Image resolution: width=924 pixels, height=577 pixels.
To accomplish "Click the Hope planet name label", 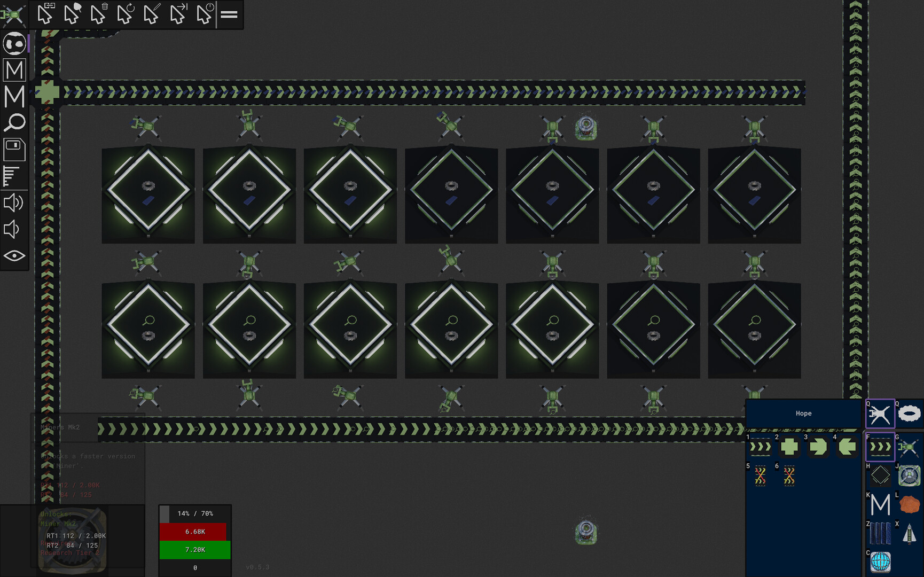I will tap(803, 414).
